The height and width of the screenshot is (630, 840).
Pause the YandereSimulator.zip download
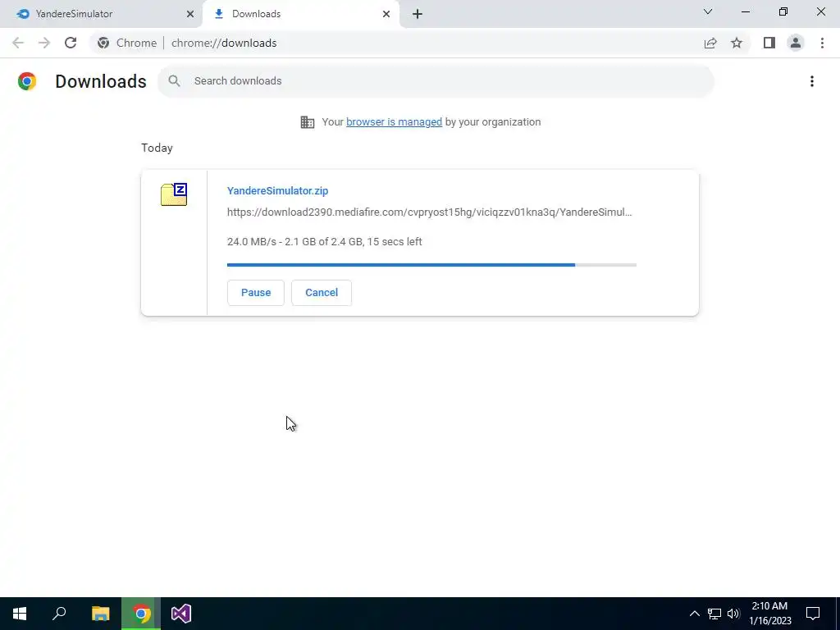[256, 293]
